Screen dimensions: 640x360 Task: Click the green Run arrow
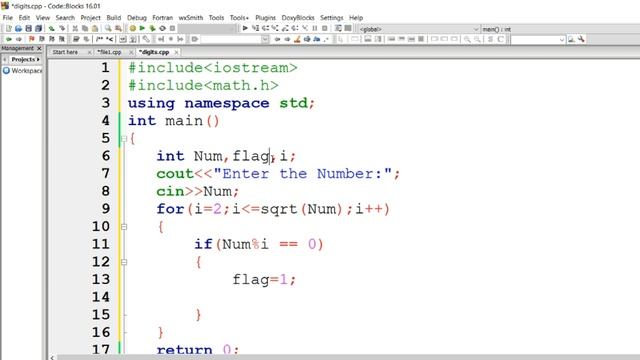(142, 28)
